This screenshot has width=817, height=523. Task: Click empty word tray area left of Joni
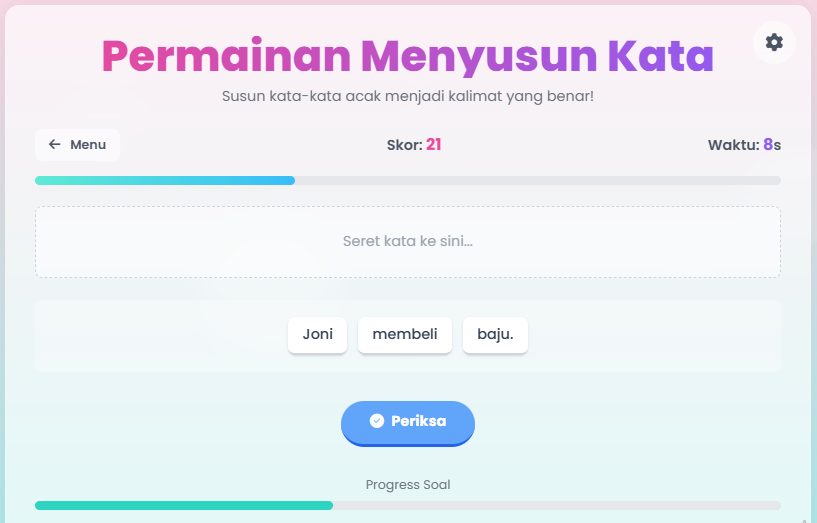point(160,336)
